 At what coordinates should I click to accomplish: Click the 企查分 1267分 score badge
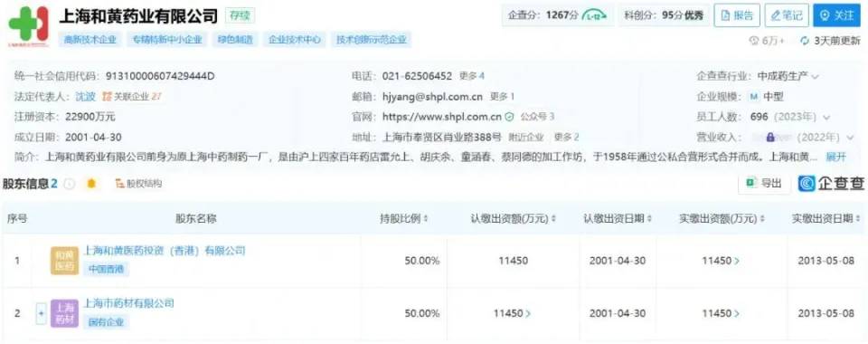point(558,15)
